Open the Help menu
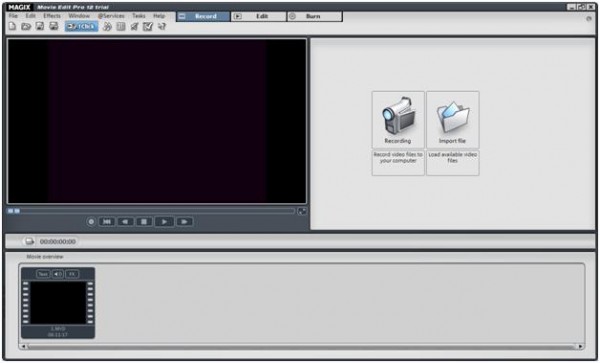Viewport: 600px width, 363px height. click(x=159, y=16)
